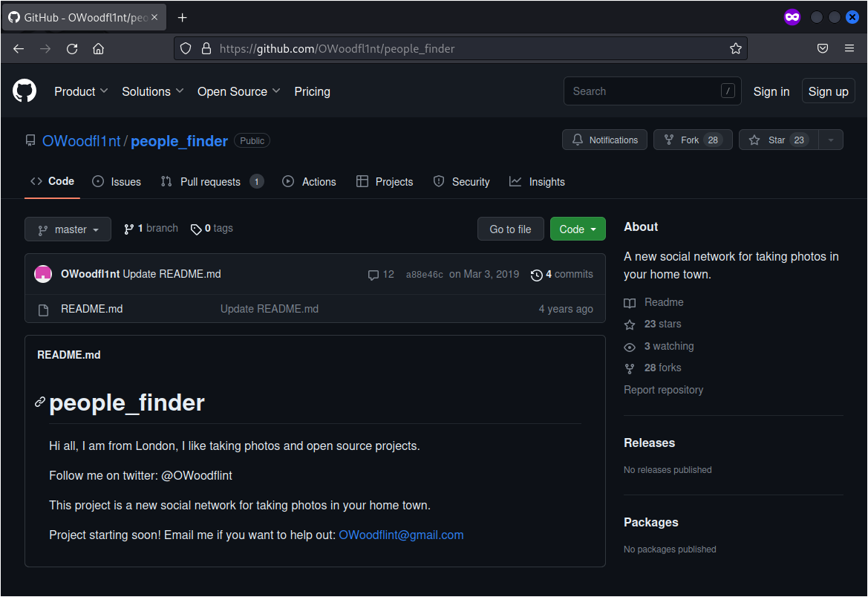This screenshot has height=597, width=868.
Task: Click the Sign up button
Action: tap(829, 91)
